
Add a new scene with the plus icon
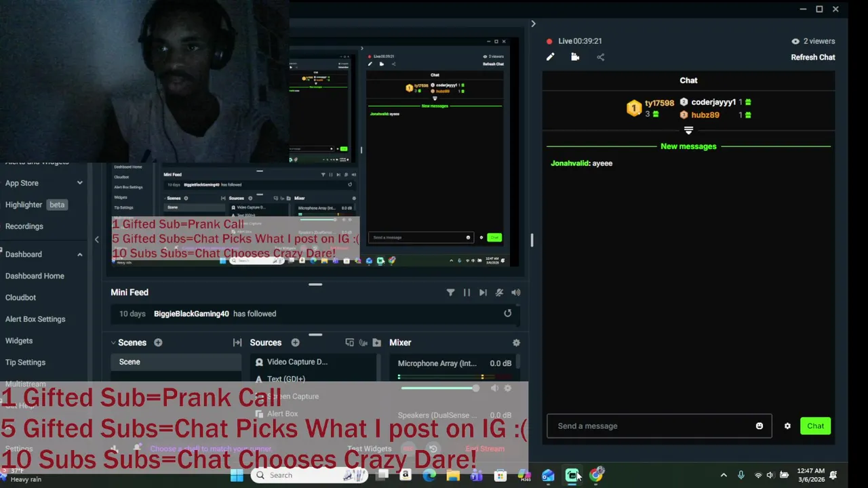(158, 342)
